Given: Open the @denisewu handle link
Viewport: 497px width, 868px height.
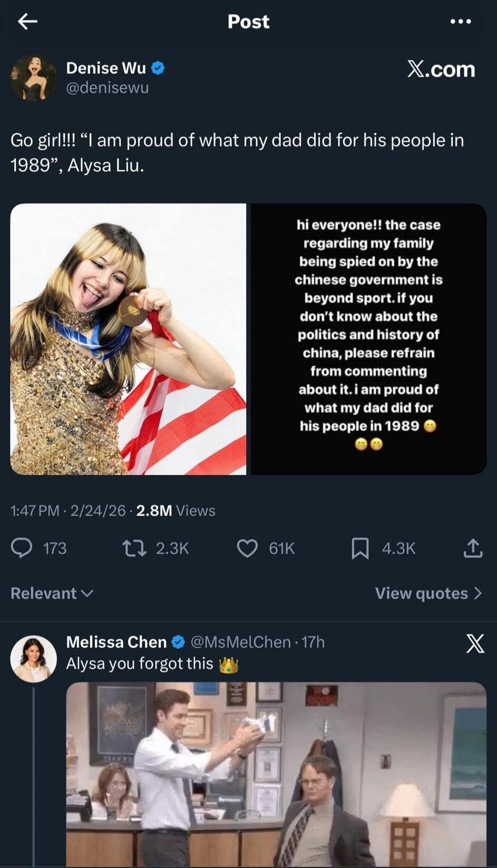Looking at the screenshot, I should (108, 87).
